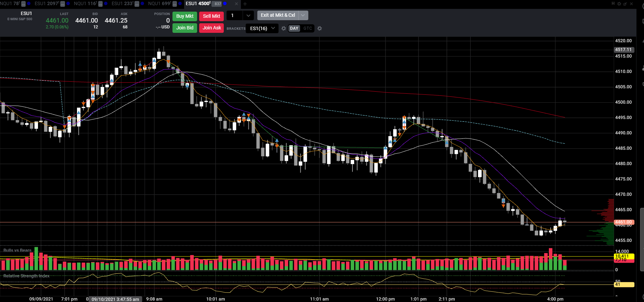
Task: Click the 4500.00 price axis label
Action: click(x=623, y=102)
